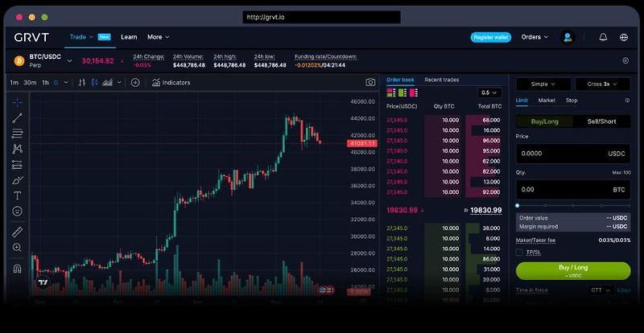Expand the BTC/USDC pair selector
This screenshot has width=644, height=333.
69,61
